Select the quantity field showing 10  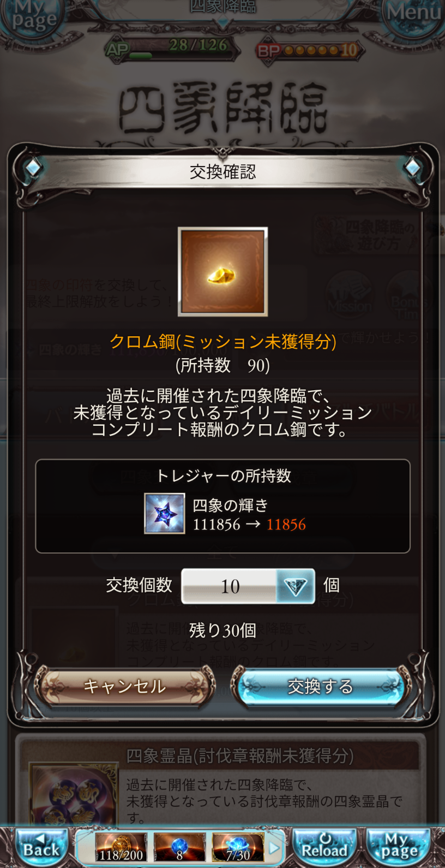click(248, 586)
